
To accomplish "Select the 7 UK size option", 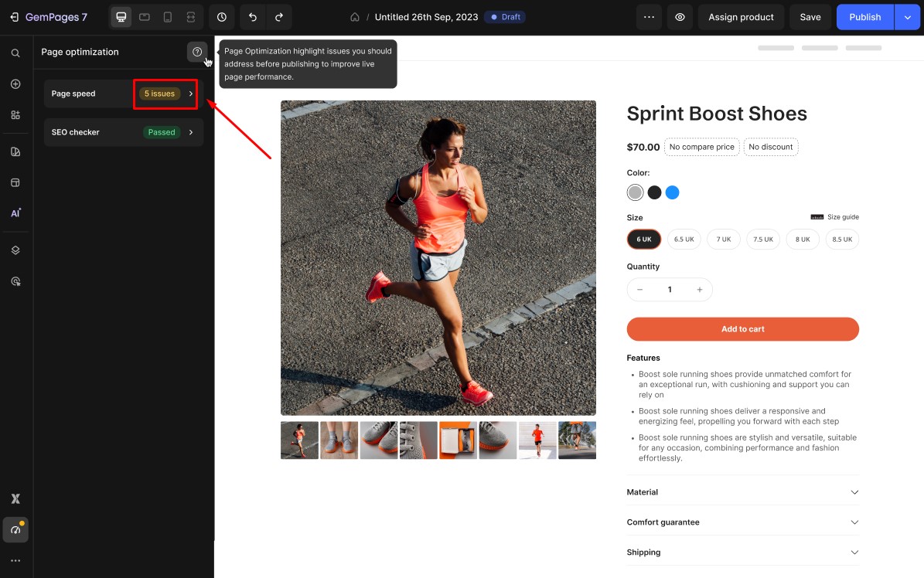I will (723, 239).
